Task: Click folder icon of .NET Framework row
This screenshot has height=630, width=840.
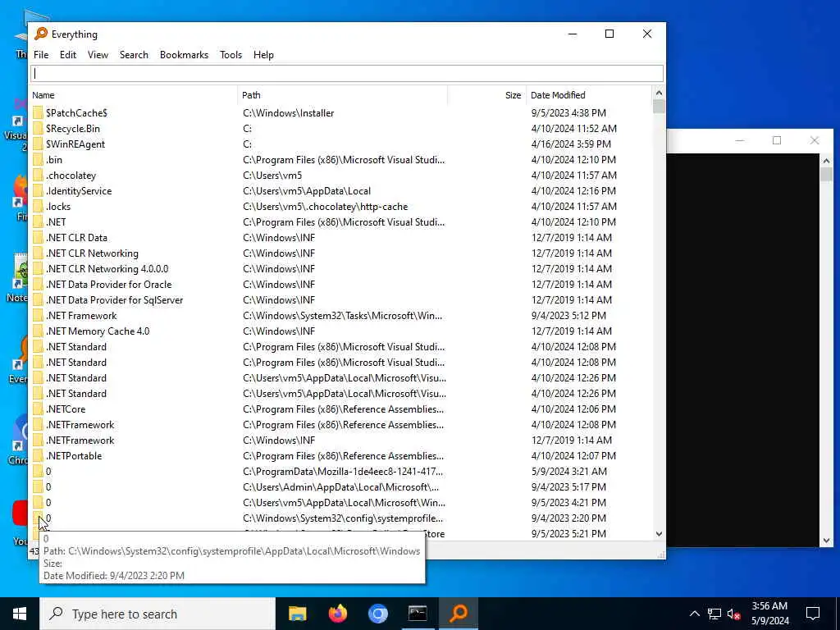Action: pyautogui.click(x=38, y=316)
